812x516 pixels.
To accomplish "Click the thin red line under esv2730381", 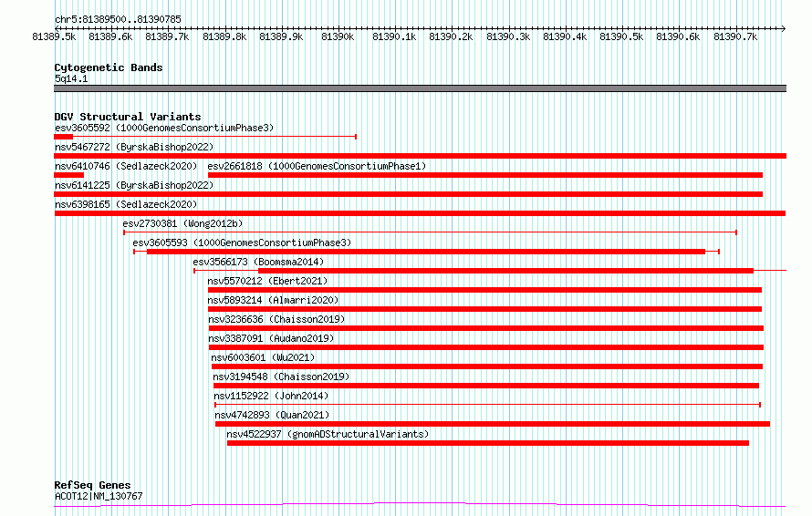I will 430,232.
